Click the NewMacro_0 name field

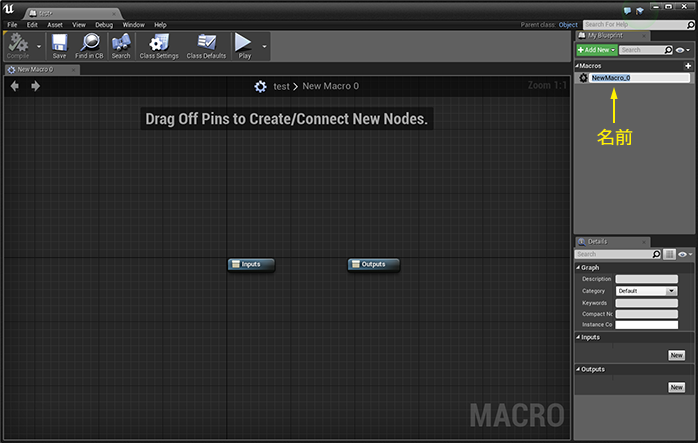point(640,78)
